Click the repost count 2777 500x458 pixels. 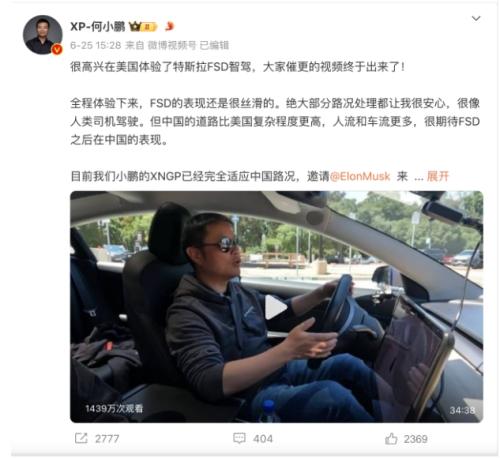click(x=107, y=439)
